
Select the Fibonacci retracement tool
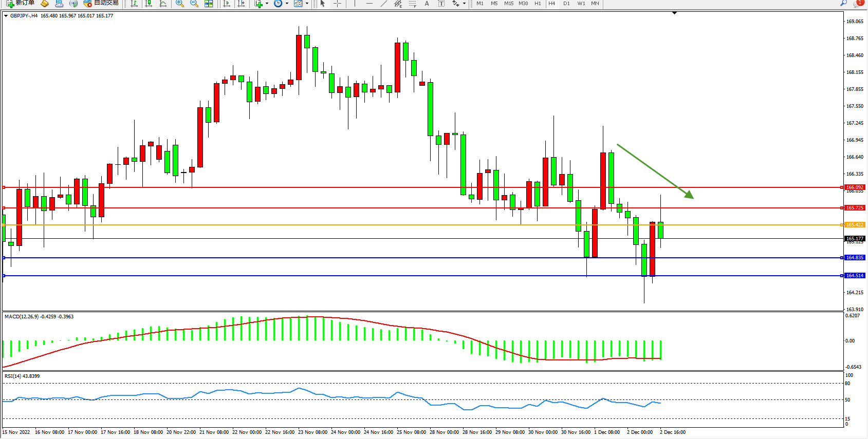412,4
